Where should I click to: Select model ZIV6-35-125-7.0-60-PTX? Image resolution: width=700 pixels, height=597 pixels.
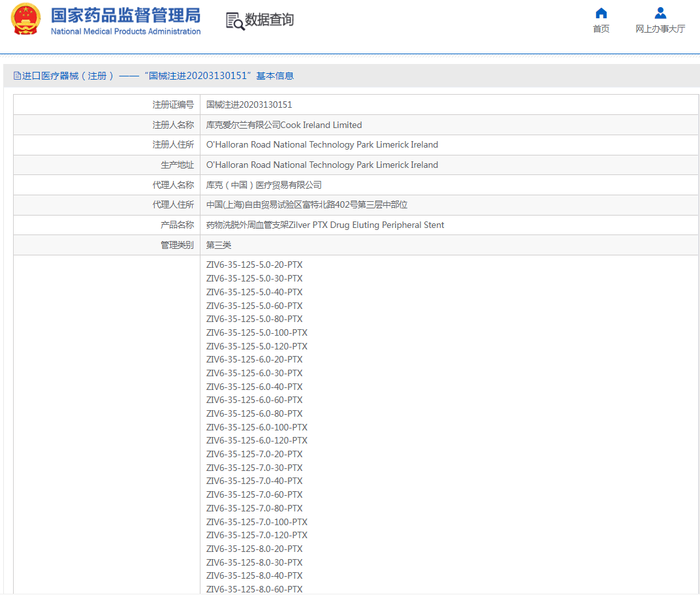coord(254,494)
